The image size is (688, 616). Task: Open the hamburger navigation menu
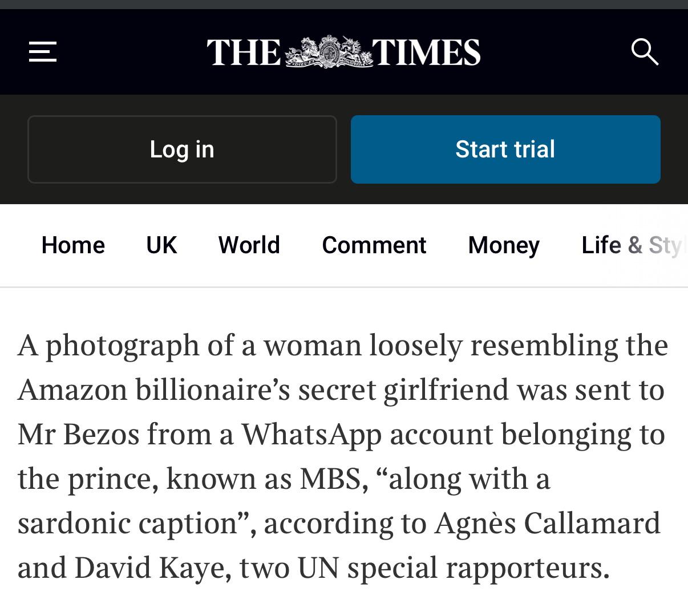(43, 52)
